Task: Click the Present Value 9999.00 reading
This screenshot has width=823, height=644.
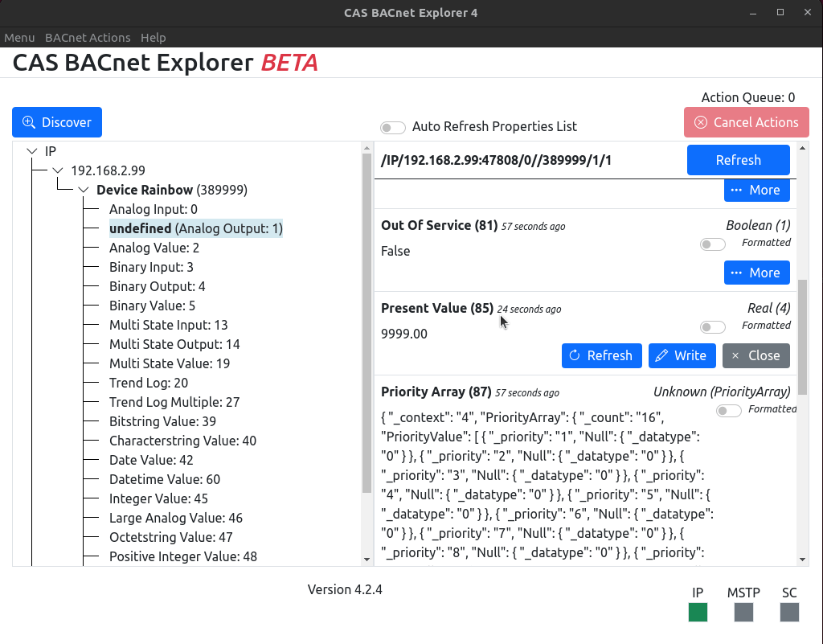Action: pos(404,334)
